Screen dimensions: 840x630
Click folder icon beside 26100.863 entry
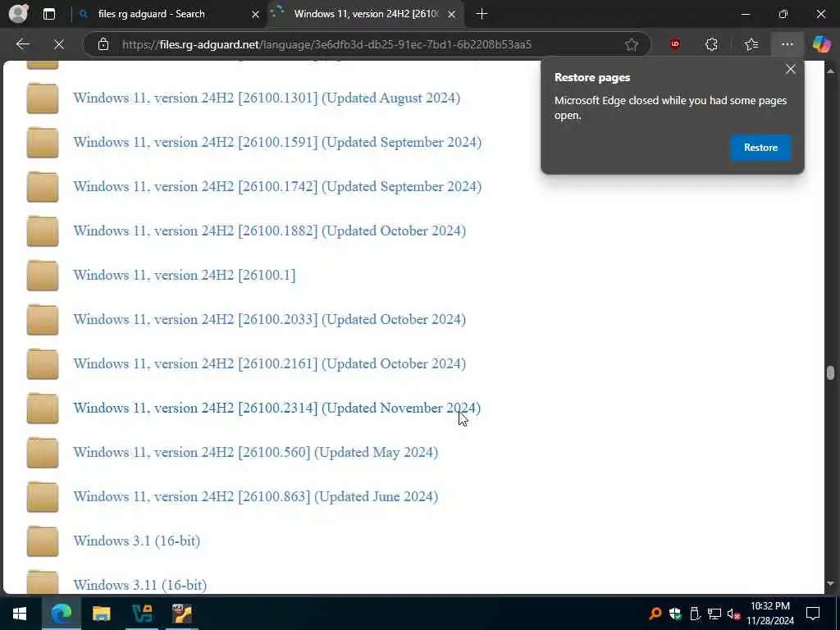point(43,496)
